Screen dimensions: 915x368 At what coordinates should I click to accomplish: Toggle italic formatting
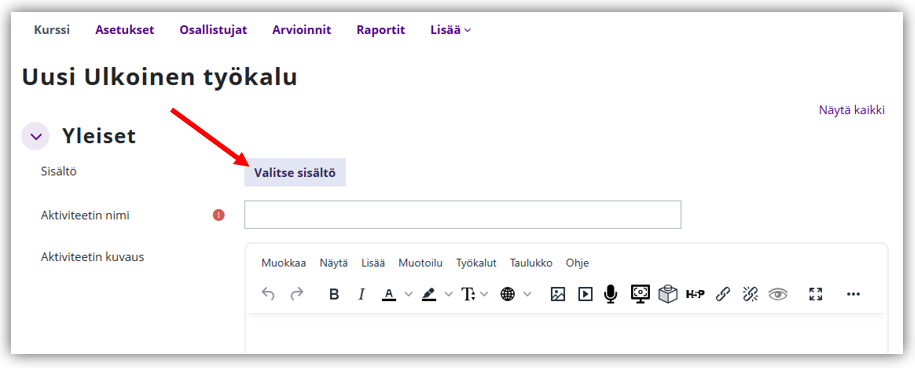tap(361, 295)
